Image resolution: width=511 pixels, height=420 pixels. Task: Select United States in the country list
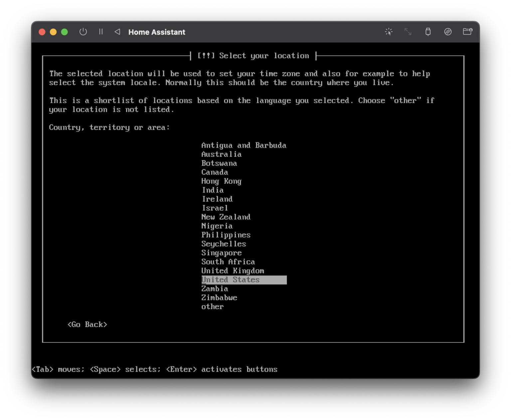(231, 280)
